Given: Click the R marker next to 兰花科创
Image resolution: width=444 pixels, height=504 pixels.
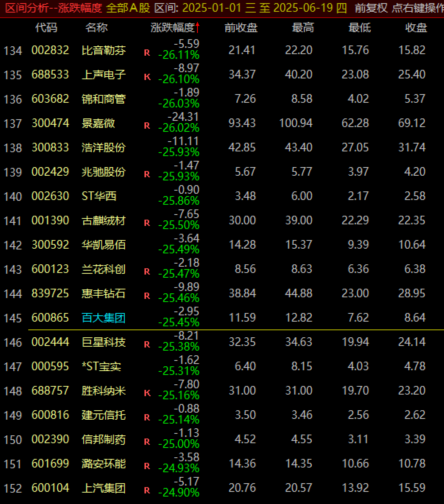Looking at the screenshot, I should [147, 271].
